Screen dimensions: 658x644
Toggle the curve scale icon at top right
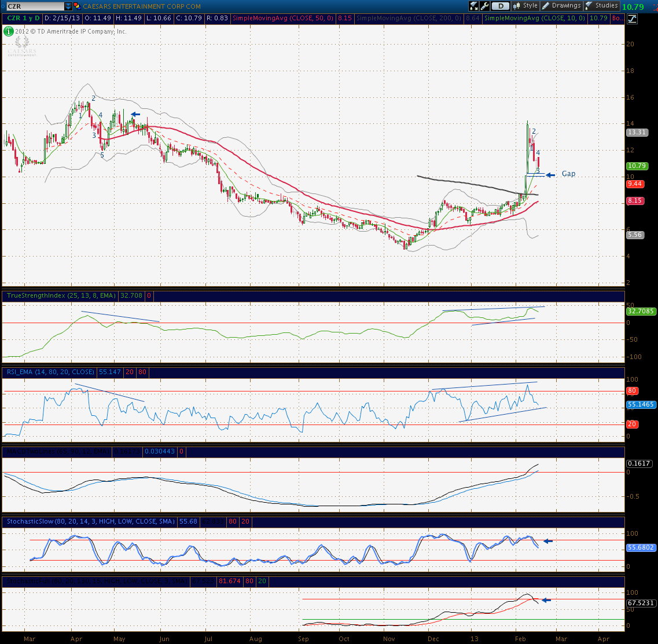pyautogui.click(x=632, y=19)
